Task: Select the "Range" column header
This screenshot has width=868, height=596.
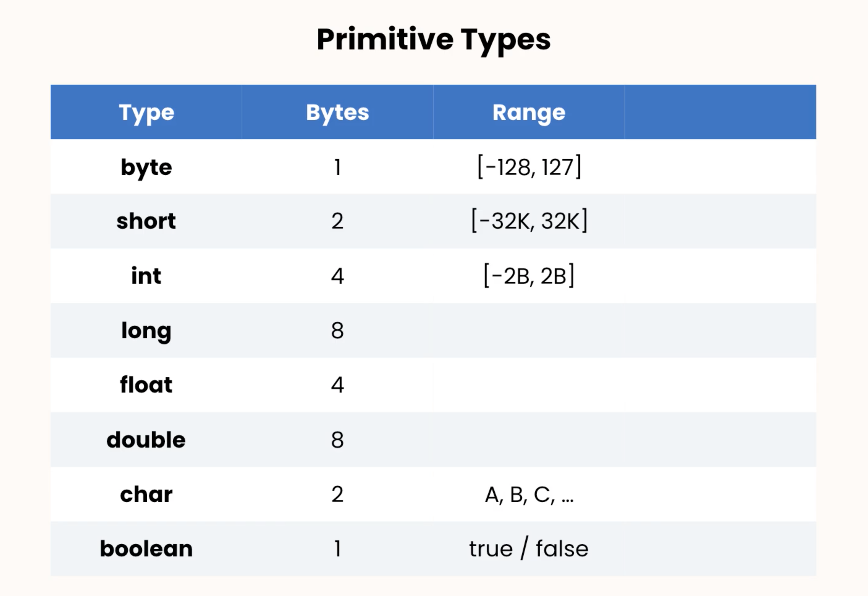Action: tap(529, 113)
